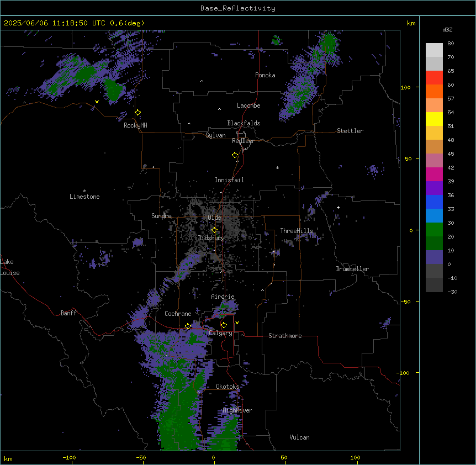Select the slate purple 10 dBZ legend swatch

pyautogui.click(x=434, y=257)
